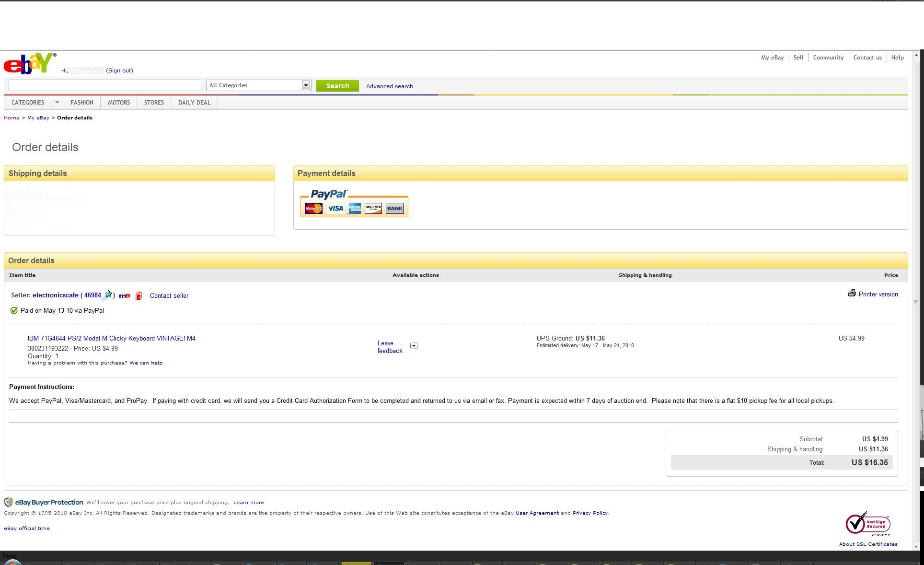Click Leave feedback link

pyautogui.click(x=390, y=347)
